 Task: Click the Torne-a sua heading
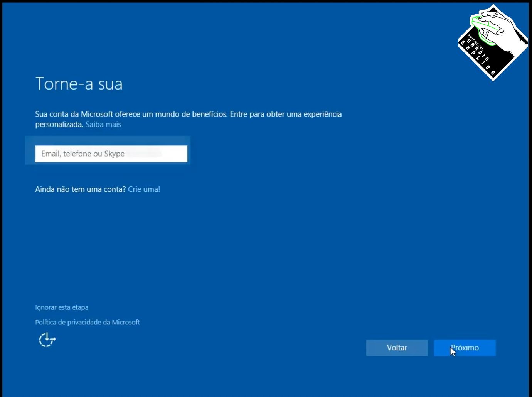point(79,84)
